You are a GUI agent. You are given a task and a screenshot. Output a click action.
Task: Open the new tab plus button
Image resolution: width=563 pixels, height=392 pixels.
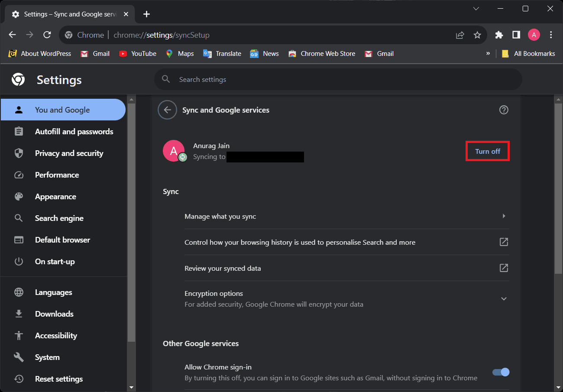[146, 14]
